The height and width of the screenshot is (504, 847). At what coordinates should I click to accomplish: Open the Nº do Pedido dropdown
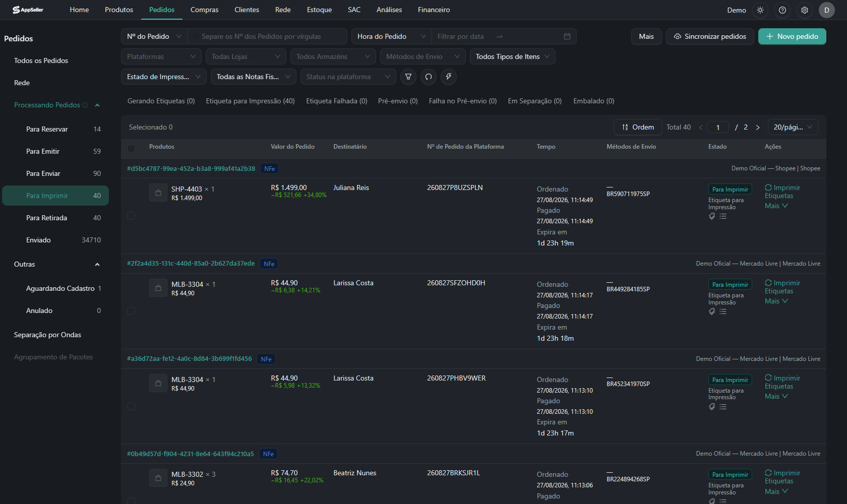(154, 36)
